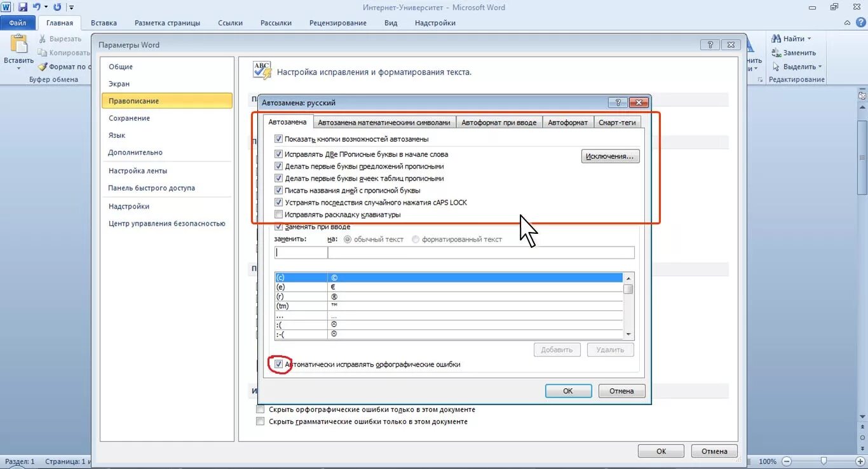Select Центр управления безопасностью category
This screenshot has height=469, width=868.
coord(166,224)
